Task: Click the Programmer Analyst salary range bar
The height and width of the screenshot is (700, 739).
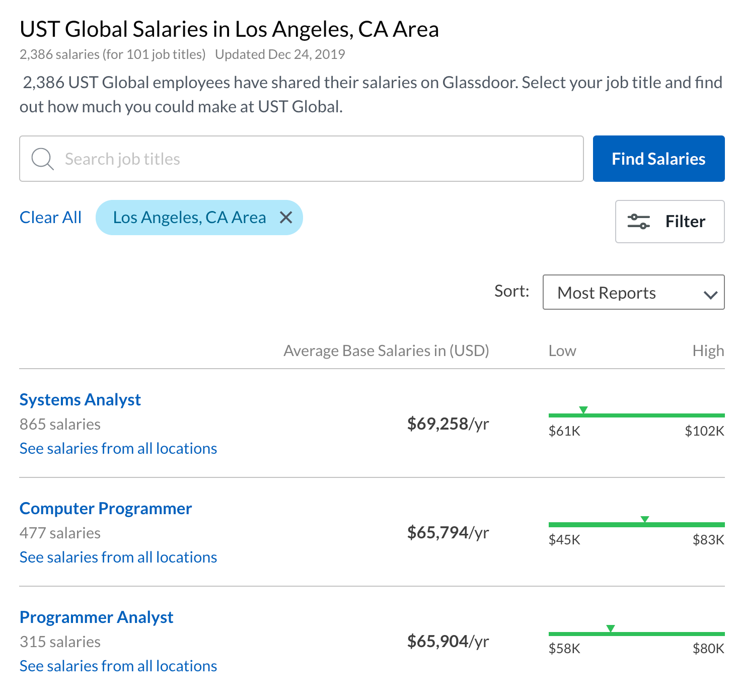Action: [637, 634]
